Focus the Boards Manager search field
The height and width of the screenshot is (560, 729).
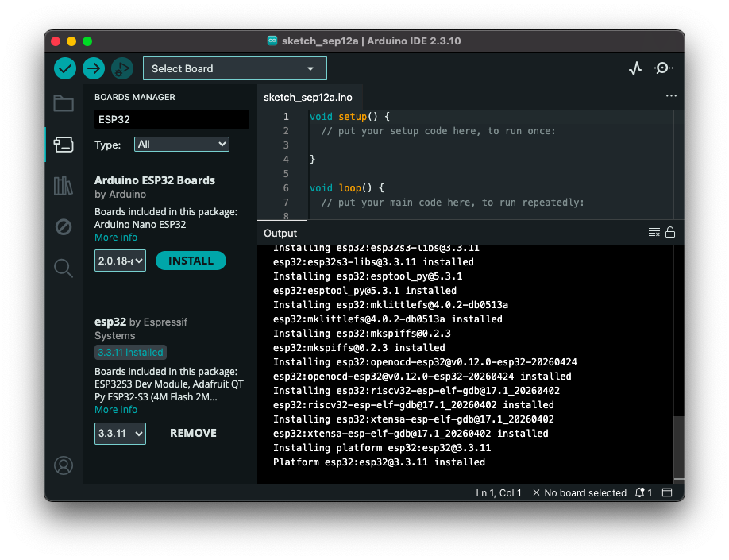pyautogui.click(x=172, y=119)
